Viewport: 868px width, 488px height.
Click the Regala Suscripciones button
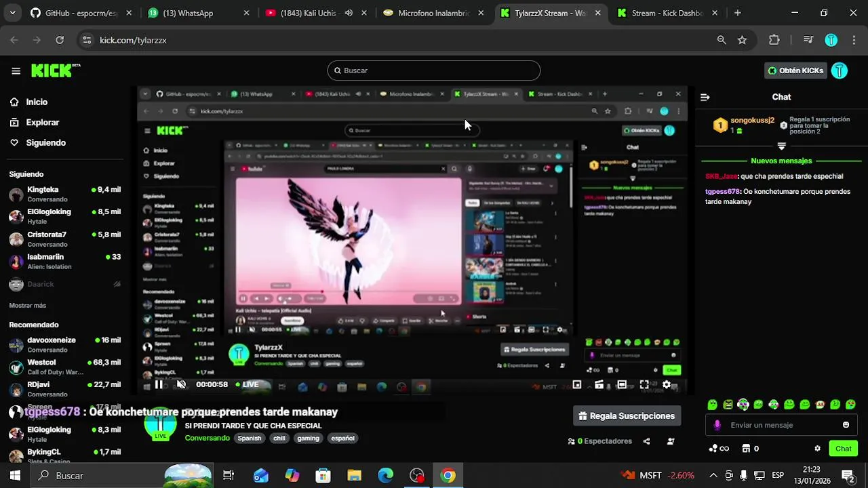tap(627, 415)
